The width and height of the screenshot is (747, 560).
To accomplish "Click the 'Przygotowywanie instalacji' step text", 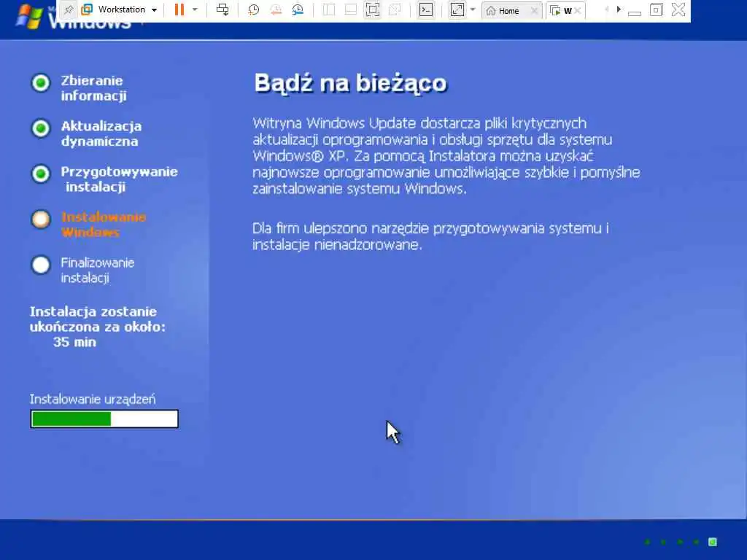I will [119, 179].
